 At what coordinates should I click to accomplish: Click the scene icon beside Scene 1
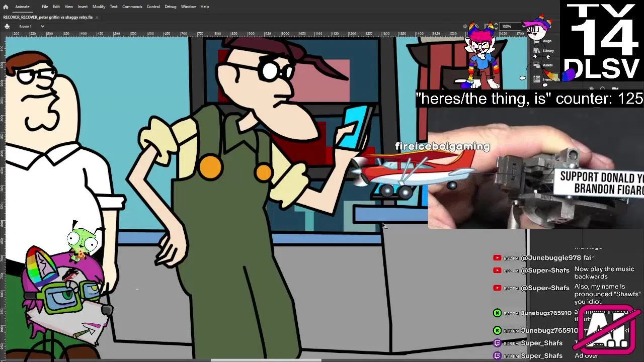coord(8,26)
